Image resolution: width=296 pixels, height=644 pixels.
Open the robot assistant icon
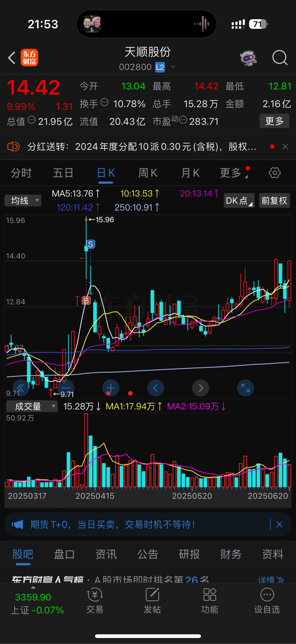(x=249, y=58)
